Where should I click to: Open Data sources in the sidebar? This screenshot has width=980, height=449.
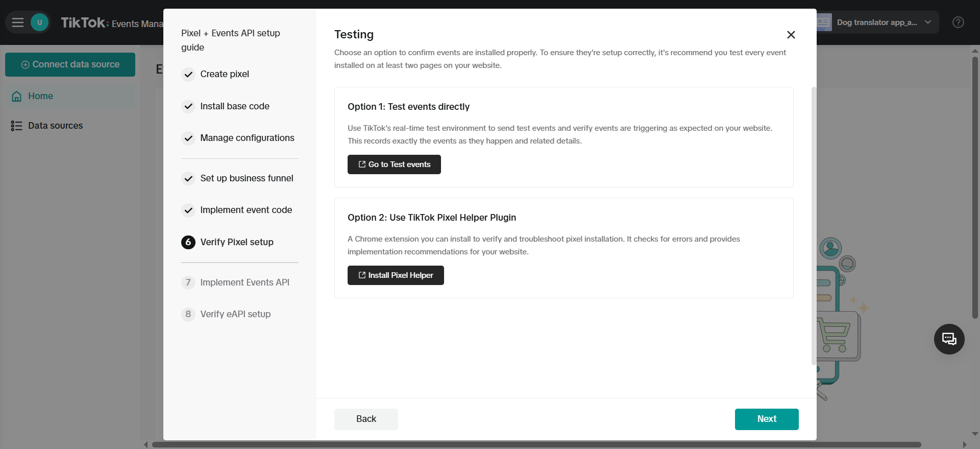[70, 126]
